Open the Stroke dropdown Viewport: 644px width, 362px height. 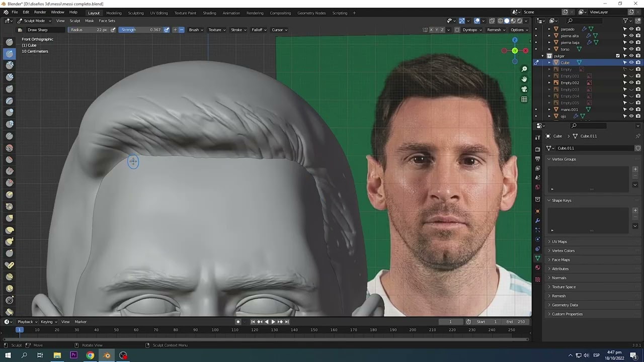pos(238,30)
